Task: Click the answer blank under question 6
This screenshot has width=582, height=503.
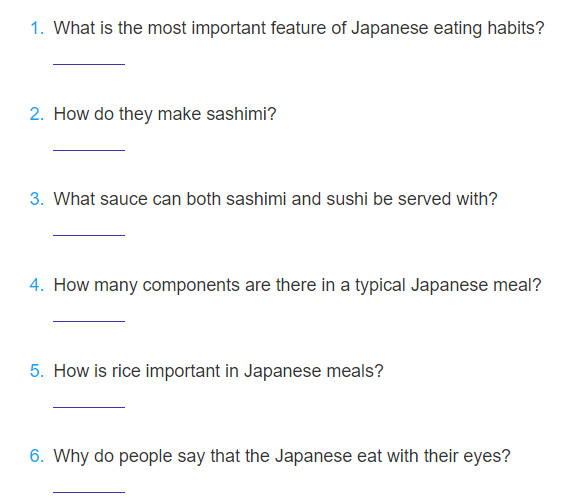Action: 89,487
